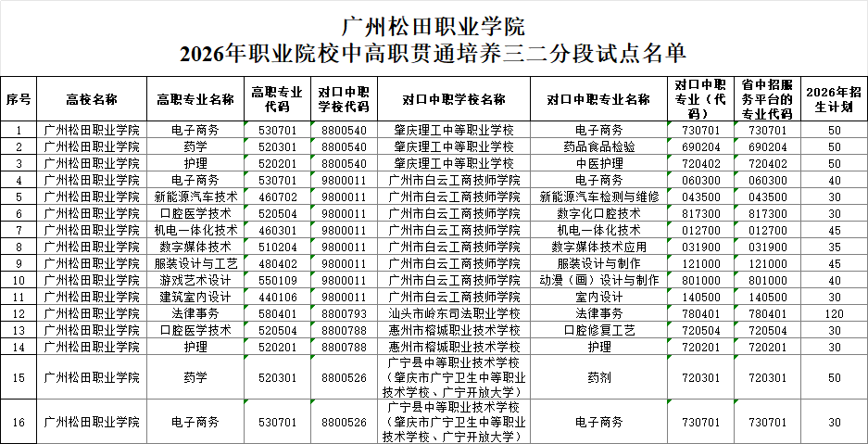Screen dimensions: 868x444
Task: Select the 中医护理 cell
Action: pyautogui.click(x=598, y=163)
